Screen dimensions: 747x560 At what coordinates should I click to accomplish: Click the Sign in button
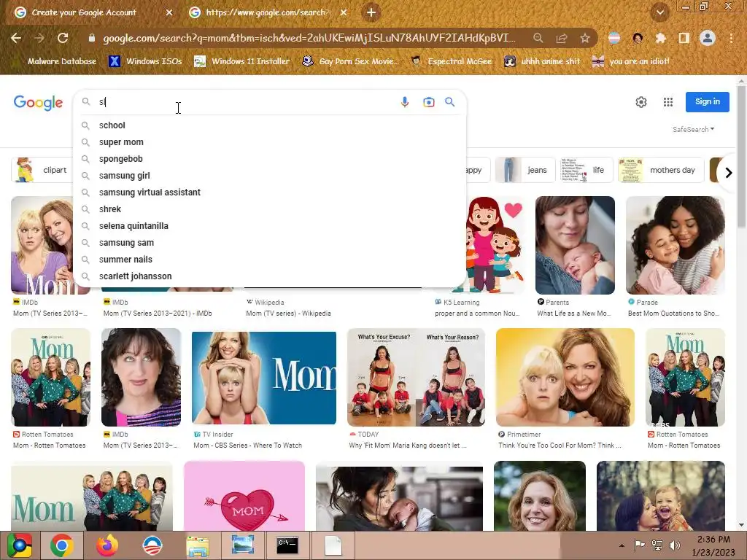pyautogui.click(x=708, y=102)
